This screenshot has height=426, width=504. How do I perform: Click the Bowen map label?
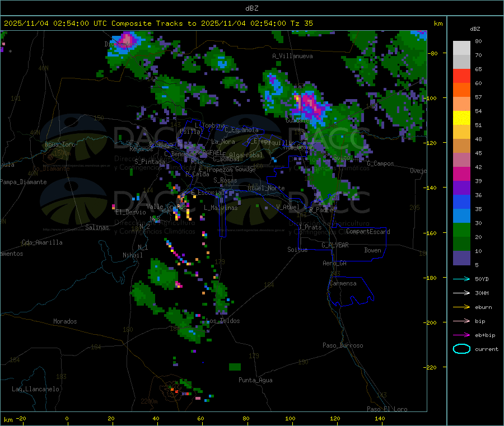tap(373, 250)
